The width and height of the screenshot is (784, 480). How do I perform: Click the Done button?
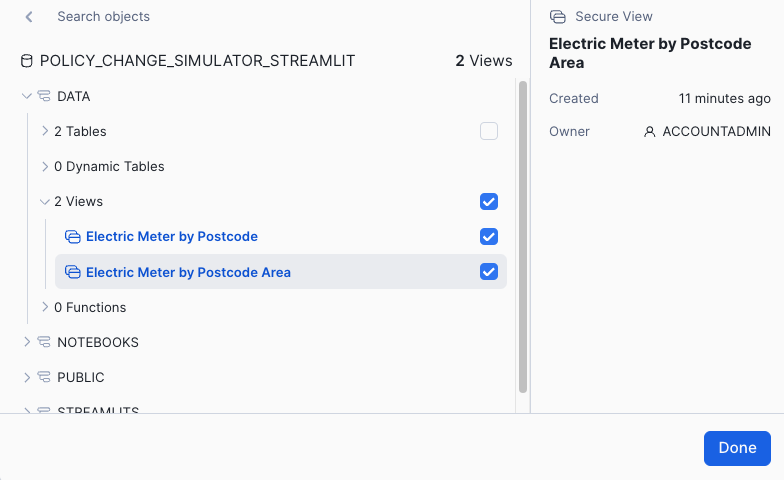737,448
